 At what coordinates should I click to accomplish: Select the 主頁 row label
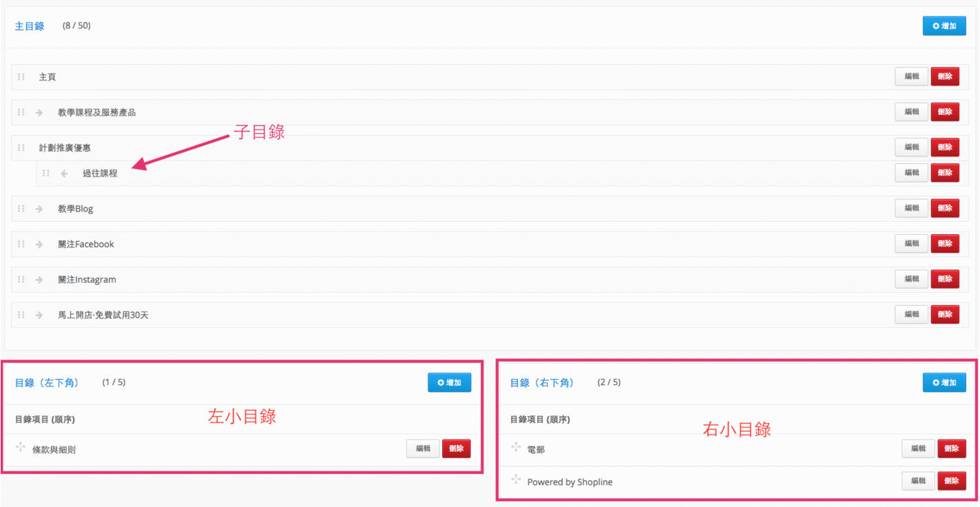pyautogui.click(x=48, y=77)
